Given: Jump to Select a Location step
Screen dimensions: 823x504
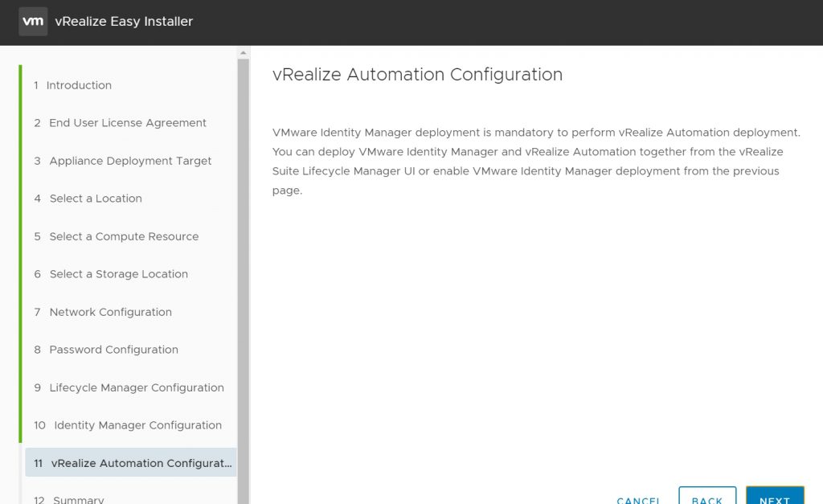Looking at the screenshot, I should pos(88,199).
